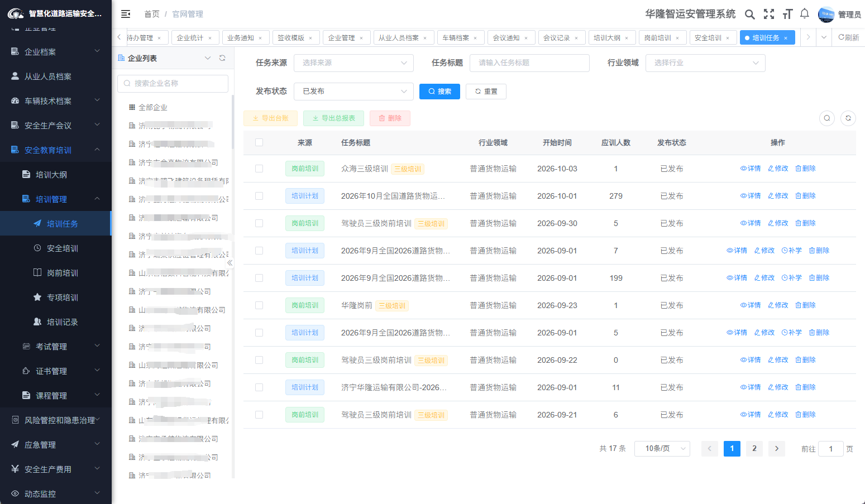865x504 pixels.
Task: Click the round refresh icon above table
Action: pos(848,118)
